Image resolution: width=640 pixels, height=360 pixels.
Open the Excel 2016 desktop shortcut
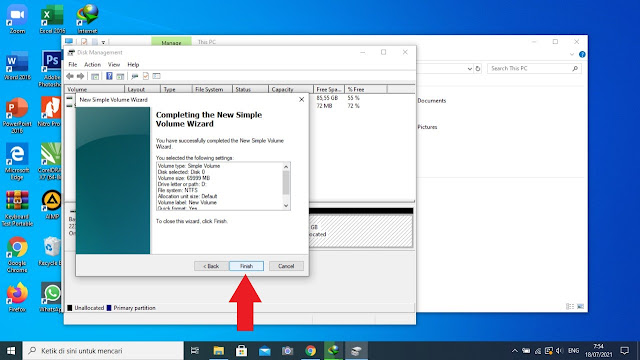point(52,19)
